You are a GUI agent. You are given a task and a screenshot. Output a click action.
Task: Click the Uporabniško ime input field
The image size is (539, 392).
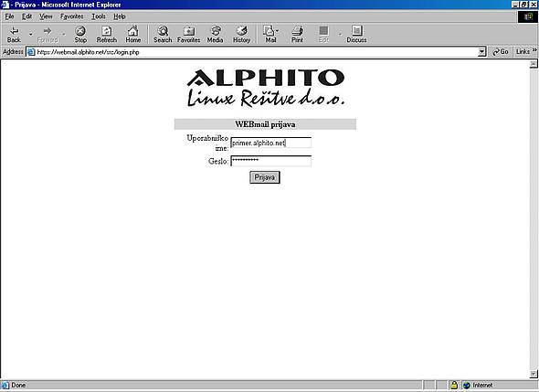(x=271, y=143)
